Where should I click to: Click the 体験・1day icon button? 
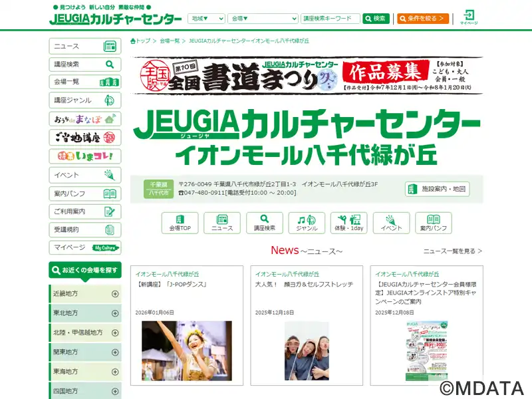click(x=348, y=223)
